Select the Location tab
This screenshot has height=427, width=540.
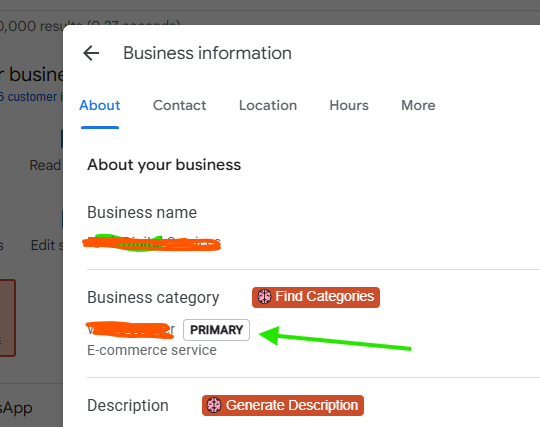[x=268, y=105]
